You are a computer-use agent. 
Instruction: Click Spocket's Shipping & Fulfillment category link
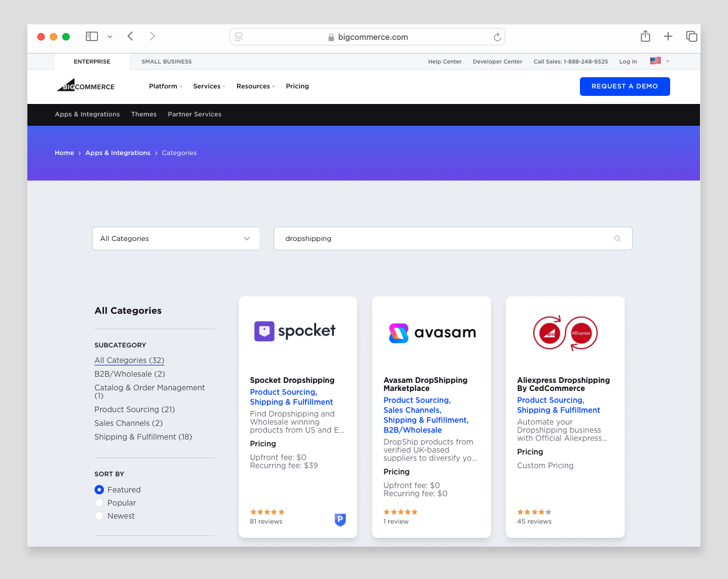pos(291,402)
